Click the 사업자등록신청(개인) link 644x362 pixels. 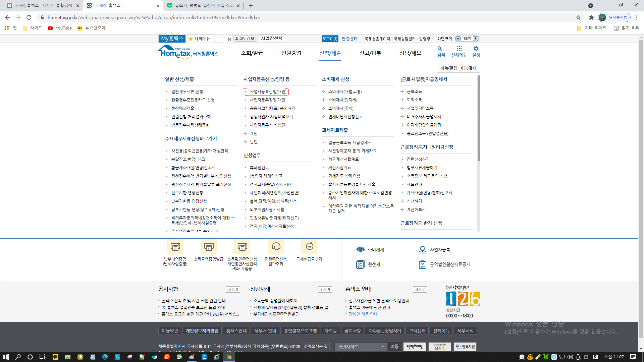[x=268, y=92]
